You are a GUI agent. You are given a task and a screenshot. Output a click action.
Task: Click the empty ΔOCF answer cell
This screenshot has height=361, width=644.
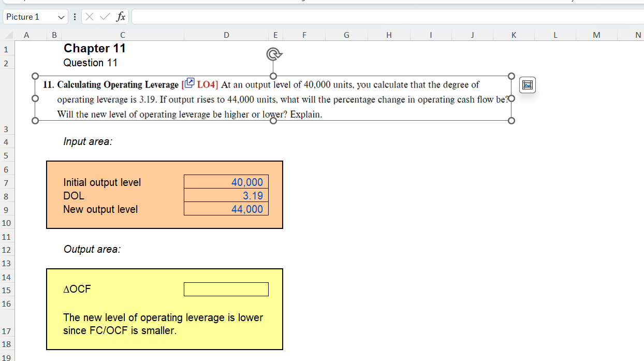click(x=226, y=289)
